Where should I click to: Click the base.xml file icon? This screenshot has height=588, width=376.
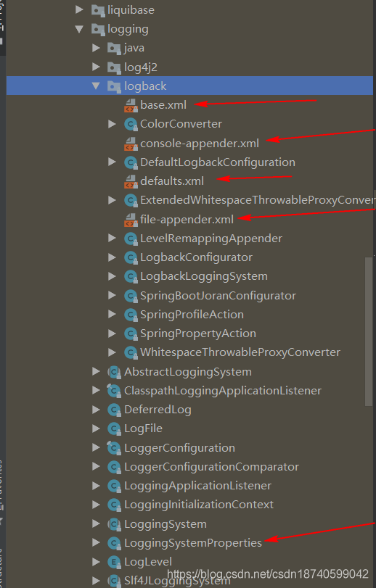coord(131,105)
